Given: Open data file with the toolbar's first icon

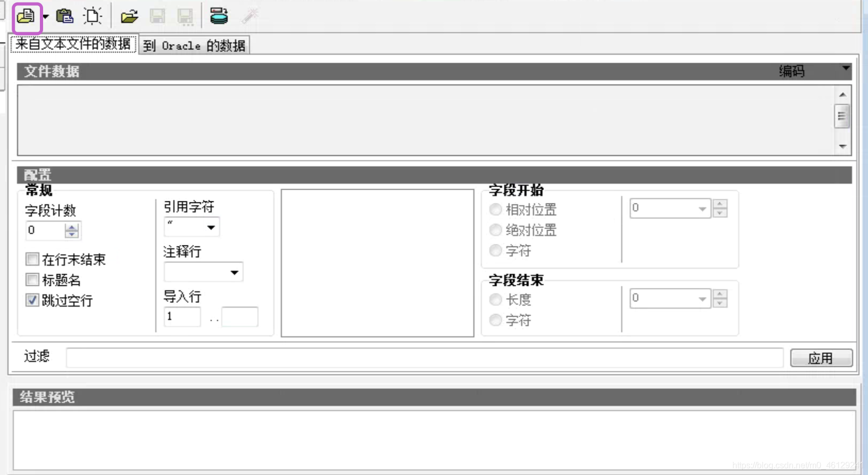Looking at the screenshot, I should tap(26, 16).
